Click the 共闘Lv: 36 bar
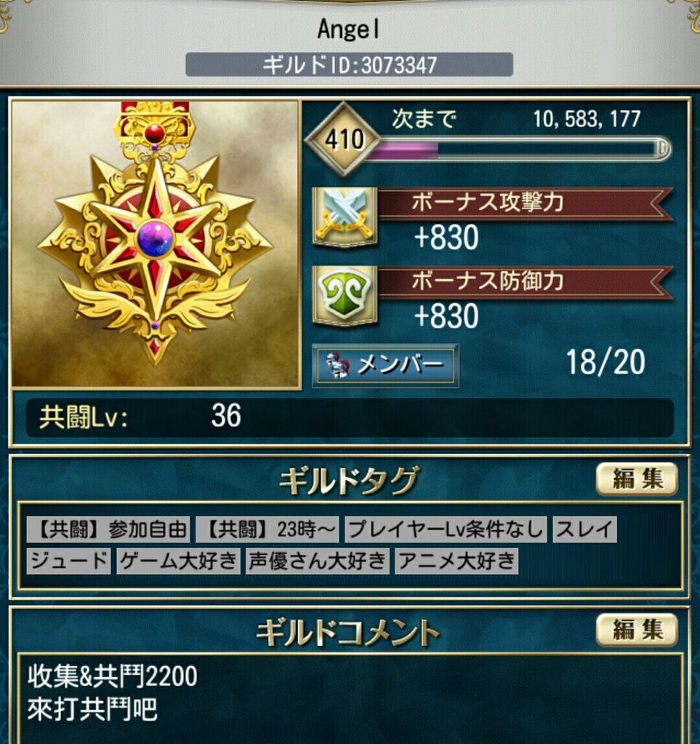This screenshot has height=744, width=700. coord(350,417)
